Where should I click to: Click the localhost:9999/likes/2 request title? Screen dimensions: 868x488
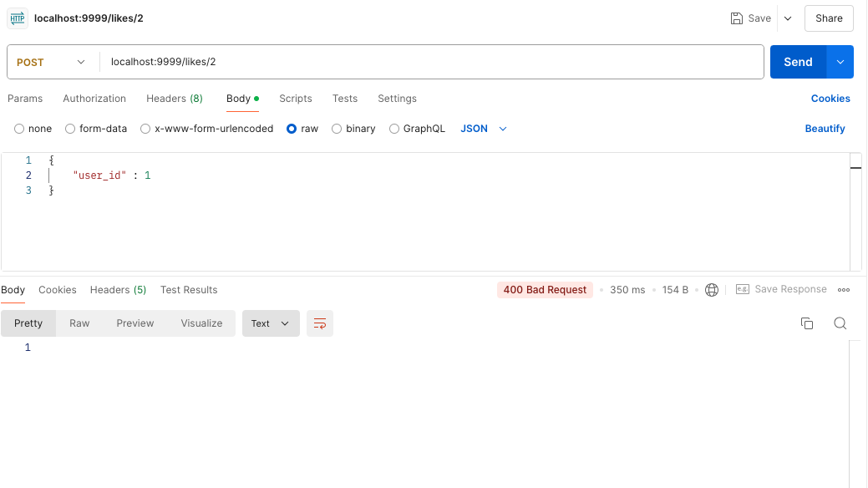coord(89,18)
